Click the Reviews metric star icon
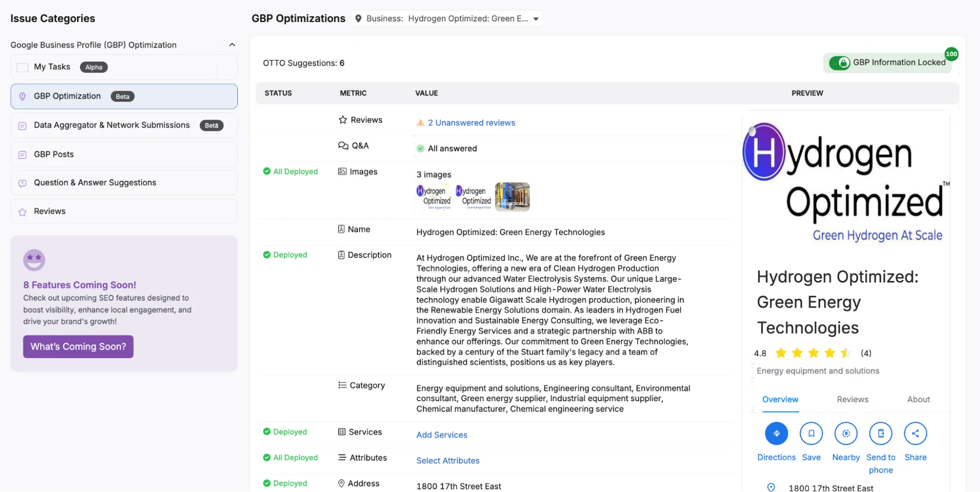This screenshot has width=980, height=492. click(343, 120)
